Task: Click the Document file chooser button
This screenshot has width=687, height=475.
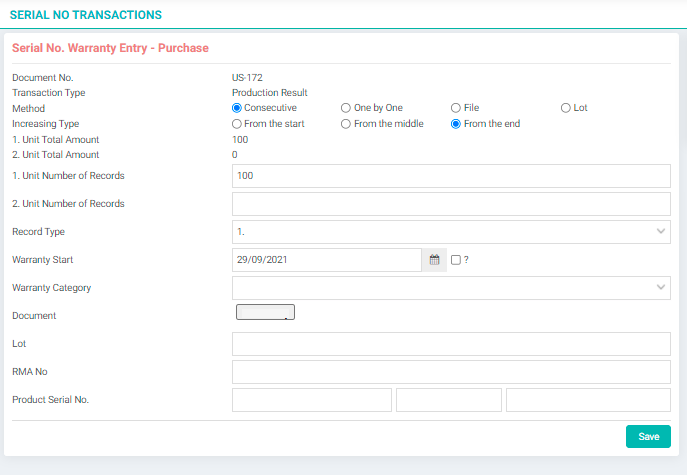Action: (266, 312)
